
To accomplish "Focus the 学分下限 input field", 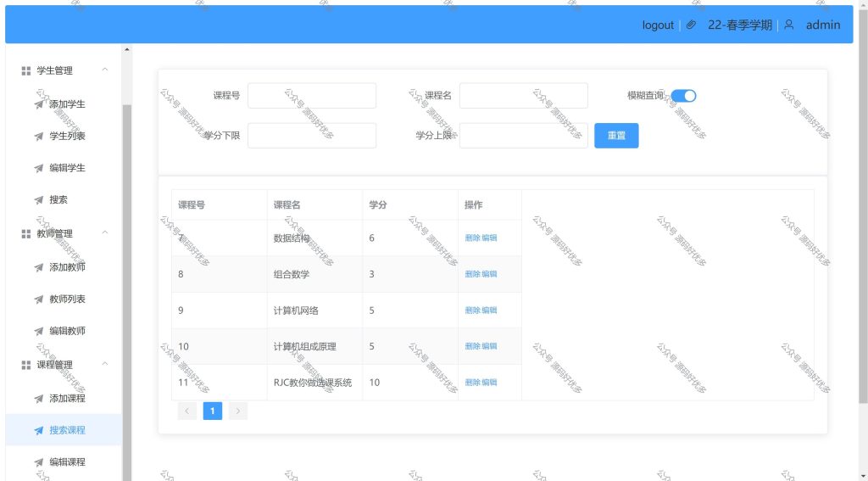I will click(312, 136).
